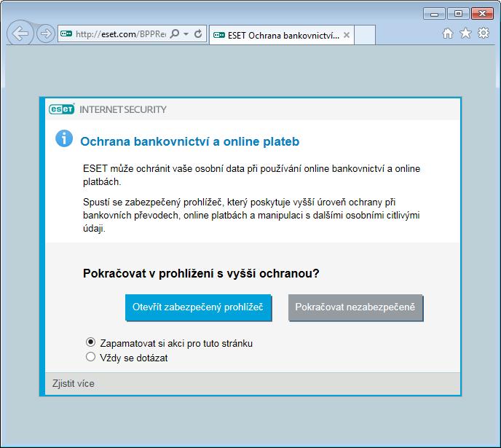Open Favorites star icon
This screenshot has height=448, width=501.
(465, 34)
